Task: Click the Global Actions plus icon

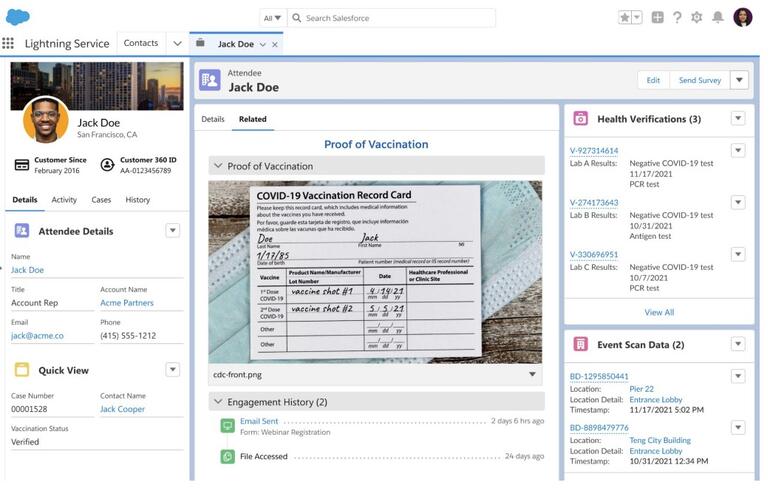Action: click(x=658, y=18)
